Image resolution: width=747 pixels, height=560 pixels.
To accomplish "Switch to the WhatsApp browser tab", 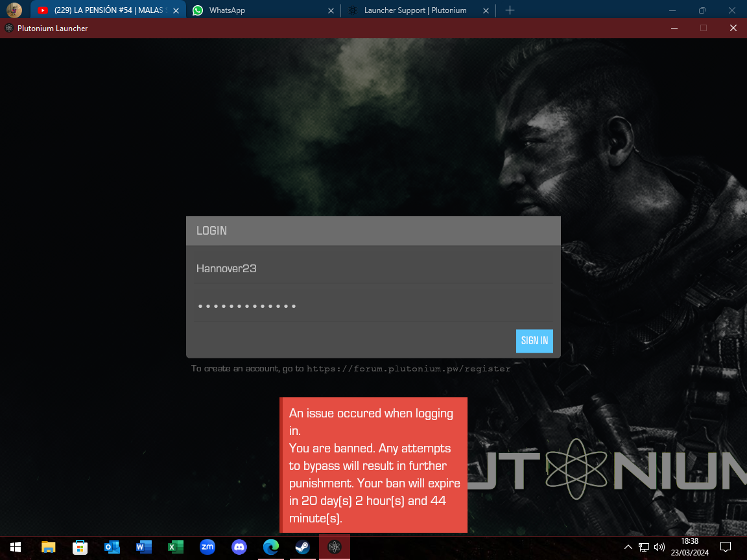I will click(263, 10).
